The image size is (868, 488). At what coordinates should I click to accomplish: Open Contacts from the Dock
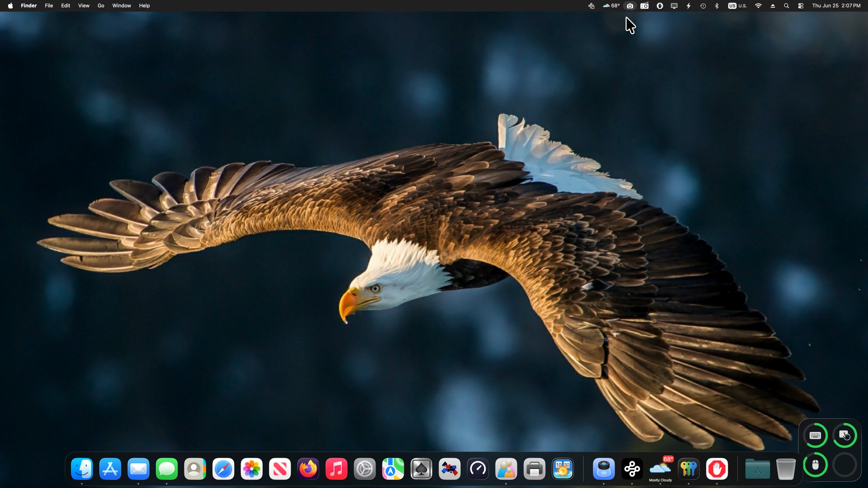pos(195,469)
